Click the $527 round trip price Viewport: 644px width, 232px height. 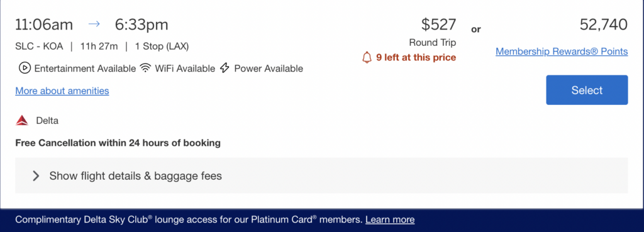coord(438,25)
